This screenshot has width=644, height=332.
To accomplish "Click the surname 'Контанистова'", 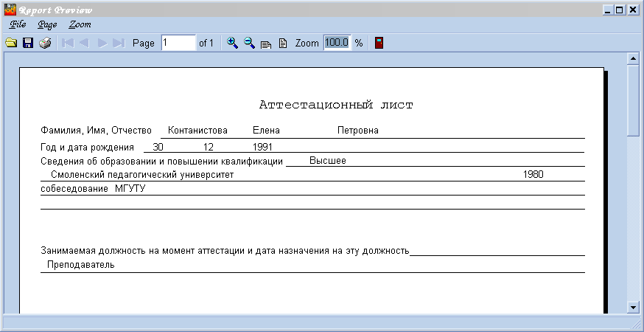I will (197, 131).
